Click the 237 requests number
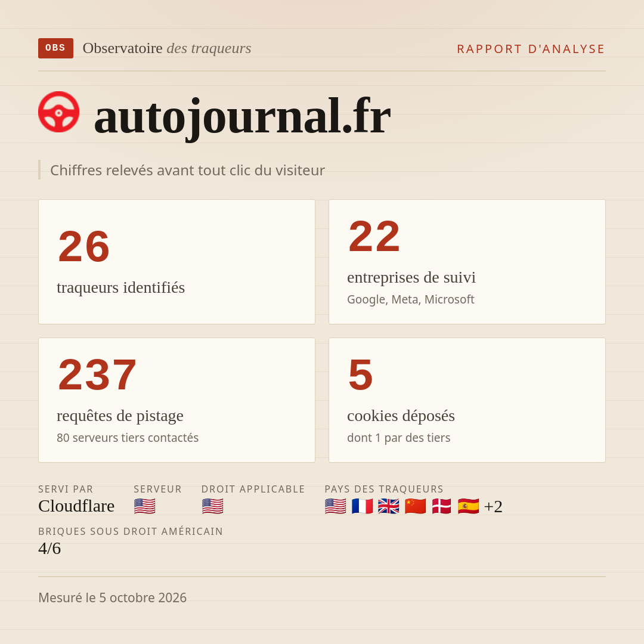The width and height of the screenshot is (644, 644). (97, 375)
